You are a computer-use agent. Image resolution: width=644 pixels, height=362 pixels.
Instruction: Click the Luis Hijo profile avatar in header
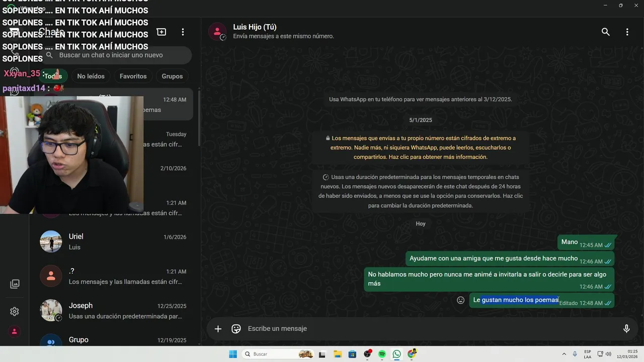click(x=217, y=32)
